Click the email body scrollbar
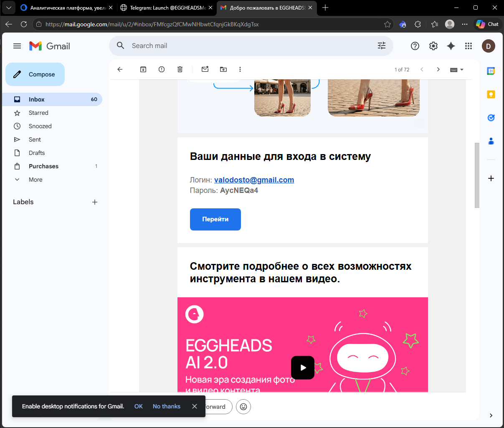This screenshot has height=428, width=504. 477,175
